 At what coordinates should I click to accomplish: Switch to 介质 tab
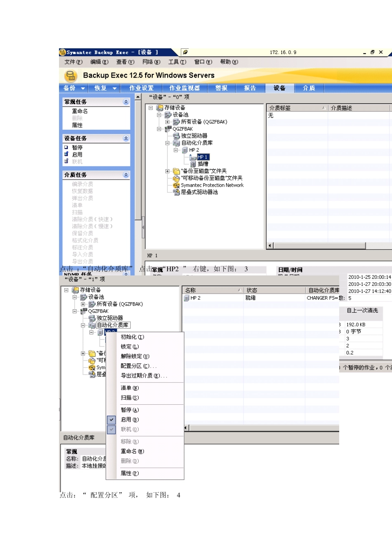point(309,88)
